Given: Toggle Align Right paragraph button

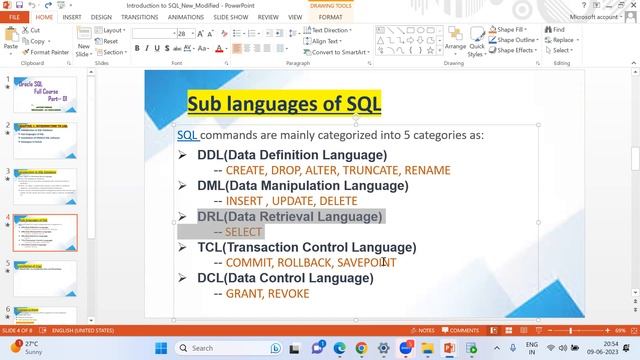Looking at the screenshot, I should click(x=257, y=49).
